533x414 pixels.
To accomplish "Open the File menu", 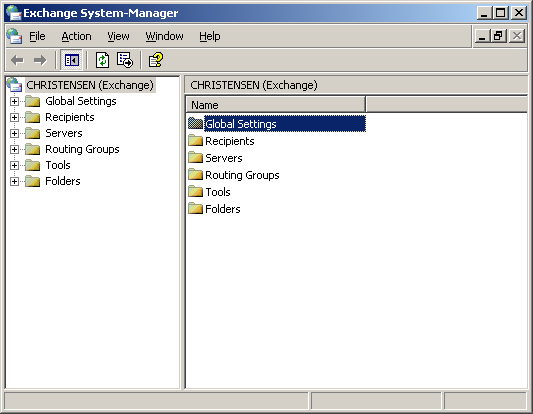I will (37, 36).
